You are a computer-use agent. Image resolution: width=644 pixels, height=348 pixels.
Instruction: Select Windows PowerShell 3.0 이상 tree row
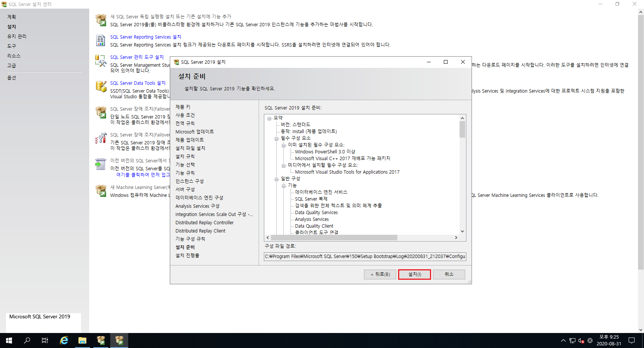[325, 151]
